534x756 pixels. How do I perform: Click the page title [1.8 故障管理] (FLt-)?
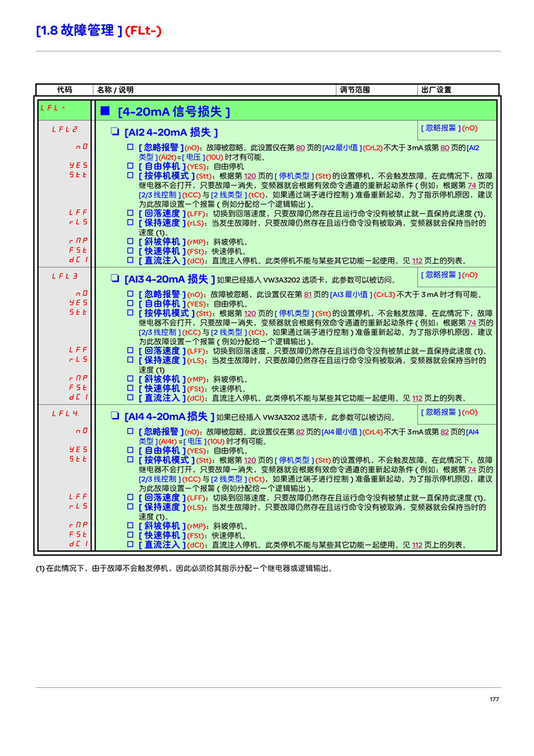(99, 30)
